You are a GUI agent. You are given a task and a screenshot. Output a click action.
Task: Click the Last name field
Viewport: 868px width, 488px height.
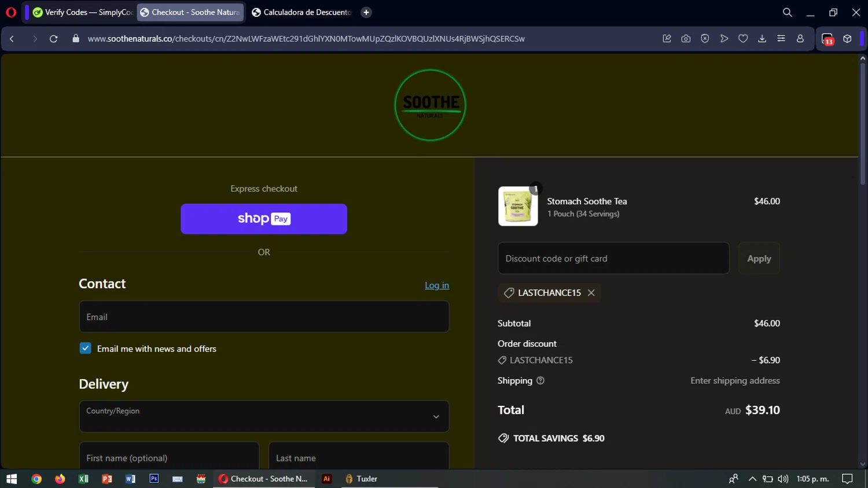(359, 456)
